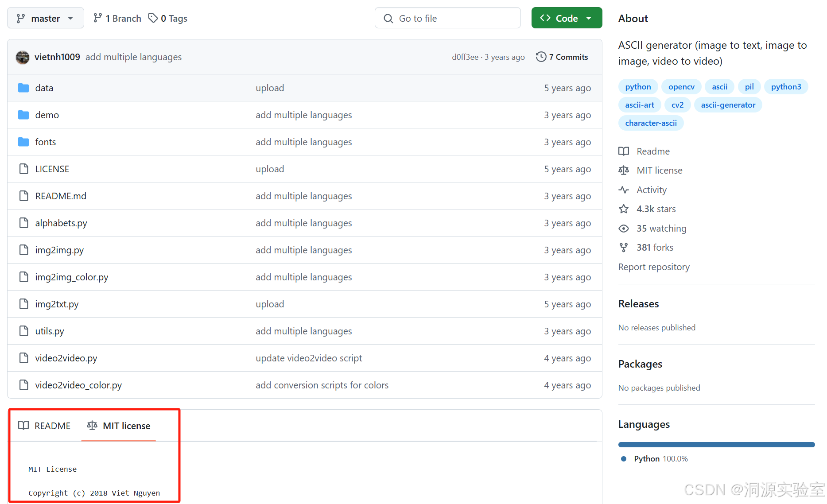Open the Releases heading link
Image resolution: width=827 pixels, height=504 pixels.
[x=638, y=304]
